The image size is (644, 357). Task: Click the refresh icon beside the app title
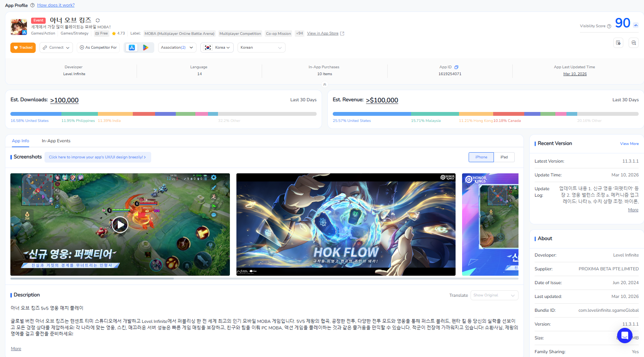(x=97, y=20)
